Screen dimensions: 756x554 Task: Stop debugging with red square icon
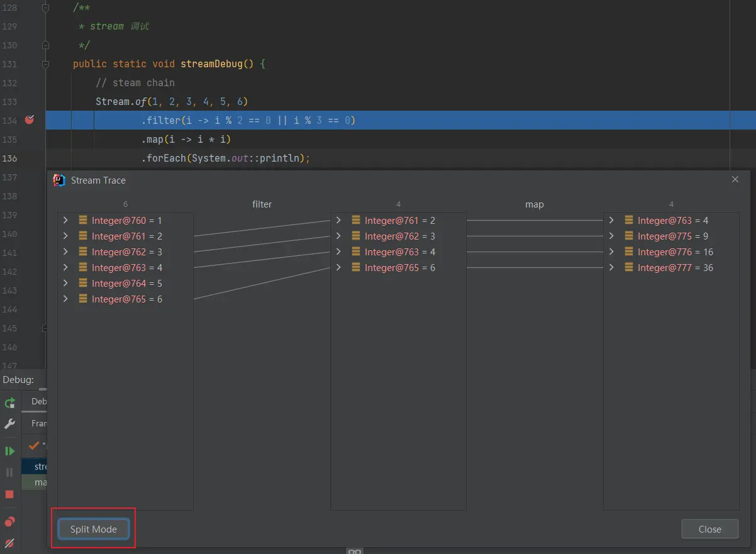[x=9, y=494]
